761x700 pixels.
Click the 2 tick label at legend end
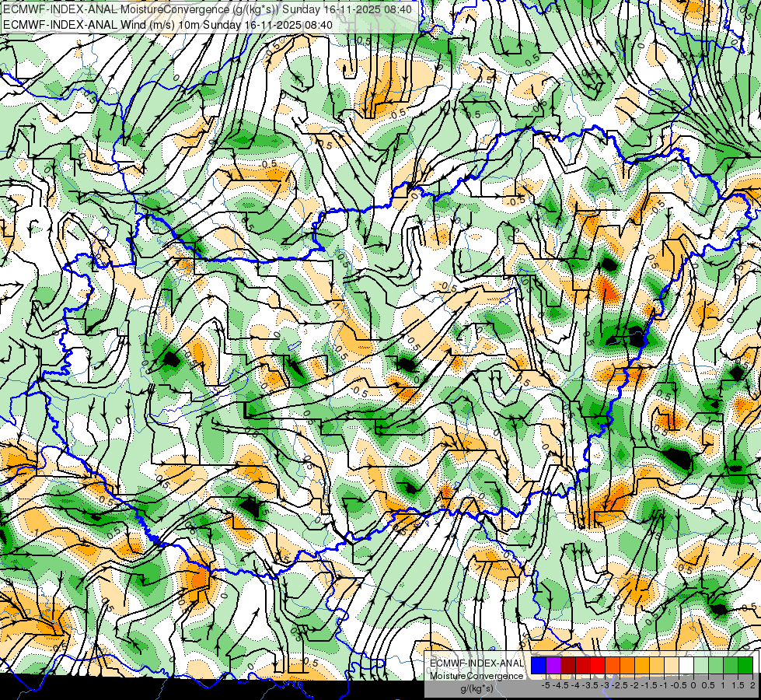752,685
